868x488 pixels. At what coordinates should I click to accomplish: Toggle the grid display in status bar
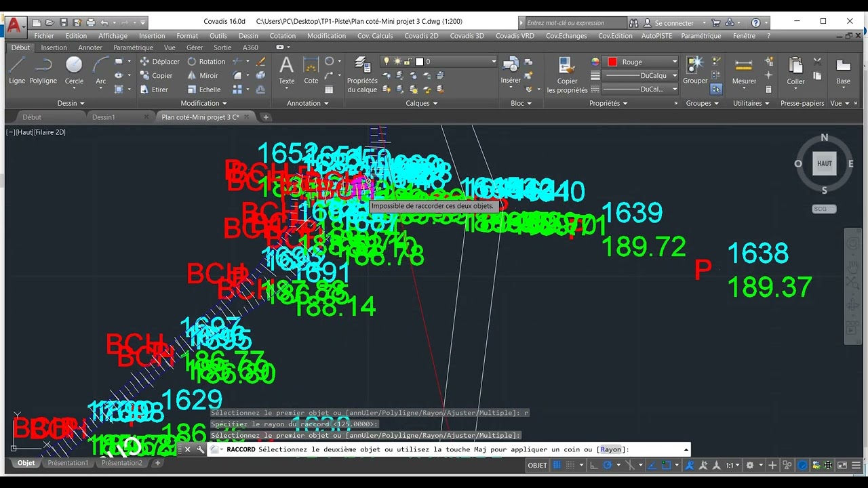pos(557,465)
